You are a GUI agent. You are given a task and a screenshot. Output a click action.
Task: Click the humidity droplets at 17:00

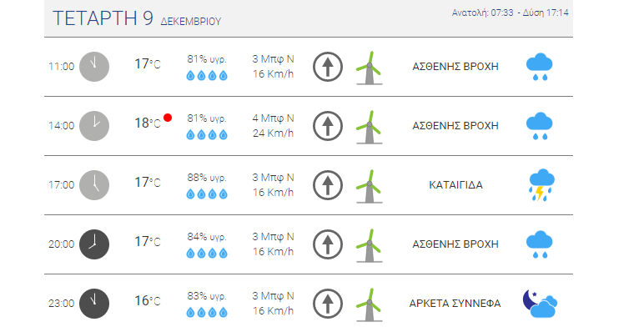point(207,194)
